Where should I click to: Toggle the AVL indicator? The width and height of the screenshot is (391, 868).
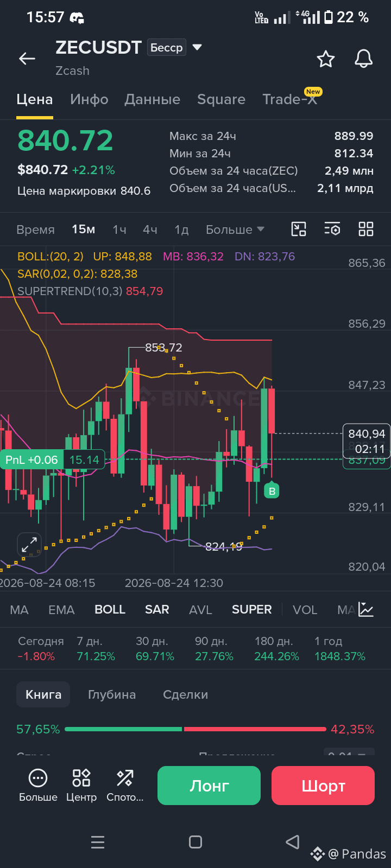(x=200, y=610)
